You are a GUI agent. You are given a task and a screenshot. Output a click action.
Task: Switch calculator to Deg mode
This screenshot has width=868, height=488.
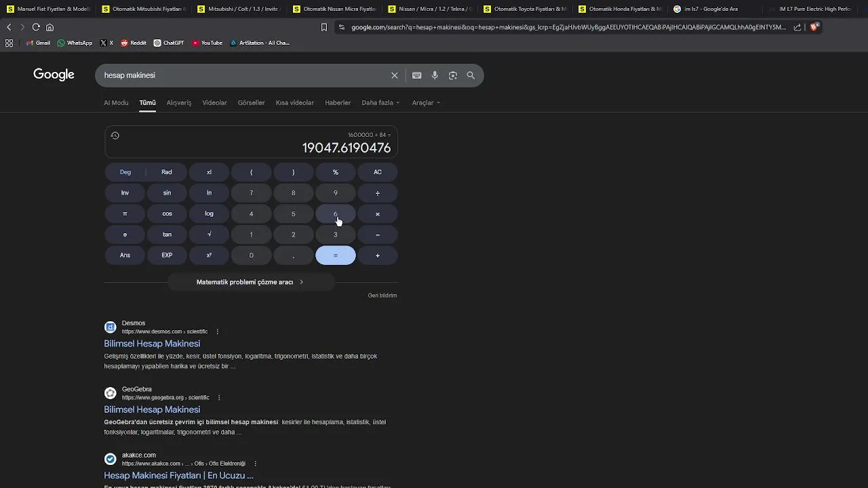(x=125, y=172)
